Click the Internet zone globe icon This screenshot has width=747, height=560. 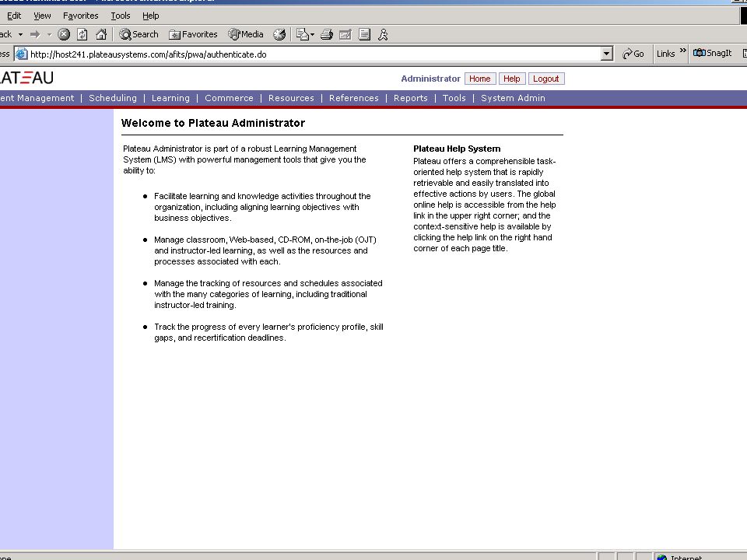(x=661, y=557)
